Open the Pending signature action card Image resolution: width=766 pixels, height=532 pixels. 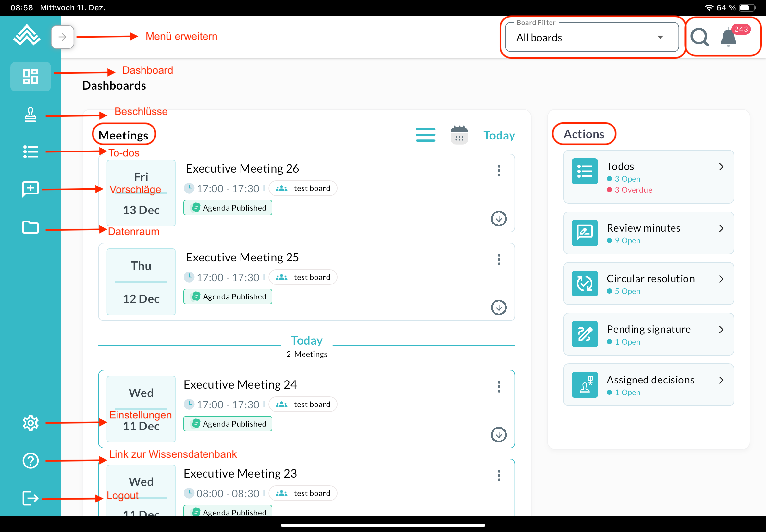coord(648,334)
